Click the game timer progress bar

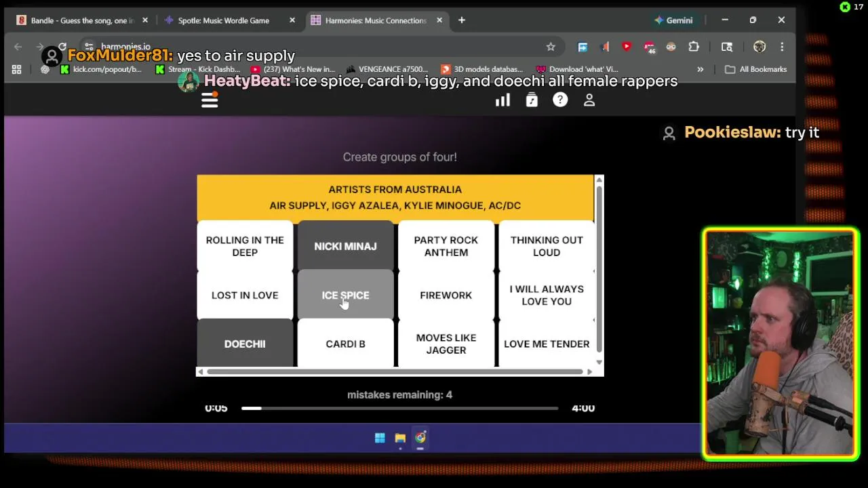(x=399, y=408)
